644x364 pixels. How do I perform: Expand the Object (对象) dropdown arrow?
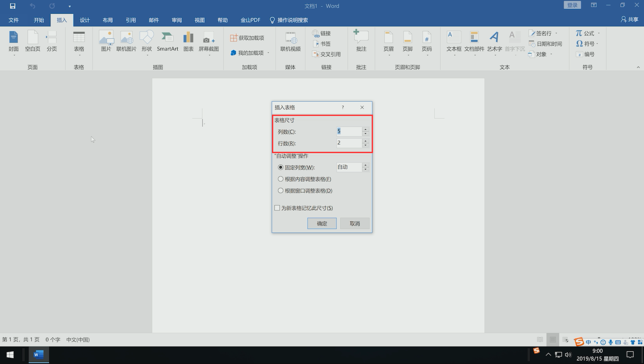(551, 54)
